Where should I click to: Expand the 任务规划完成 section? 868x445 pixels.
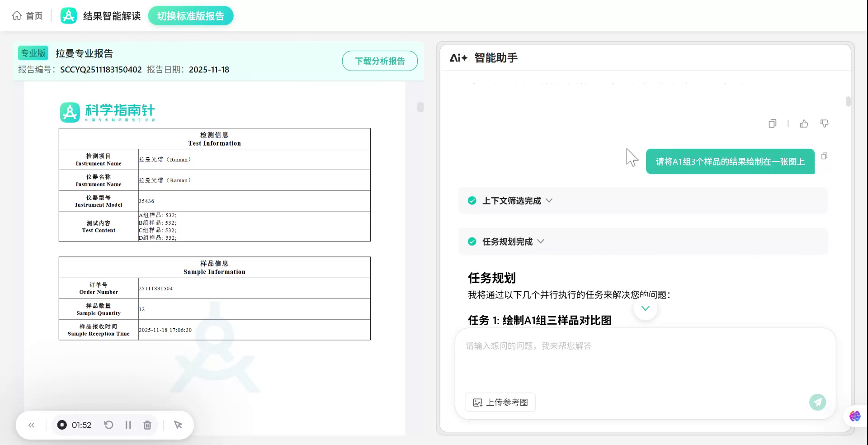(x=541, y=241)
